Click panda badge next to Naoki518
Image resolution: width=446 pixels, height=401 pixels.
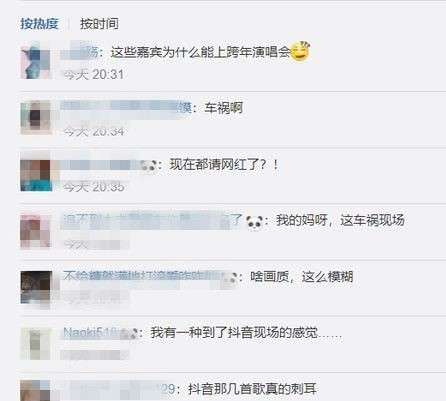coord(129,334)
